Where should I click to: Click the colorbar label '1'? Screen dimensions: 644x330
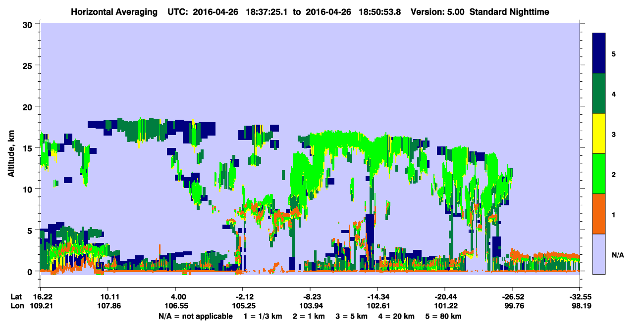coord(613,215)
